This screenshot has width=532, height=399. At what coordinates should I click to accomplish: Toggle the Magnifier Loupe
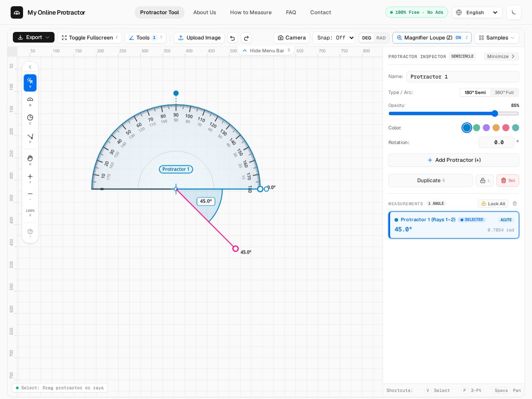point(432,38)
